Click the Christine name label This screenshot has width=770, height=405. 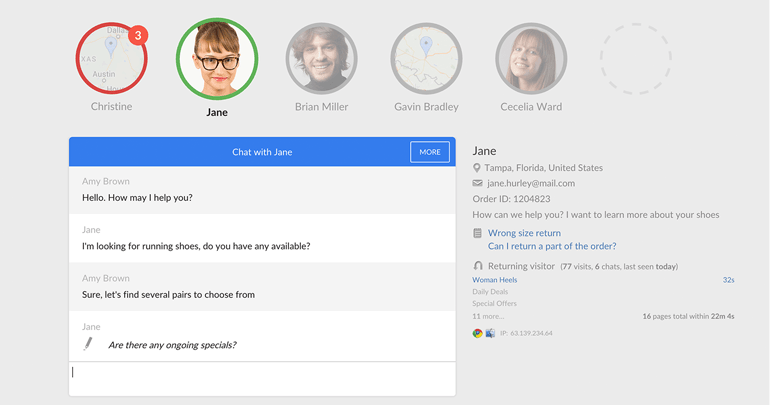(111, 107)
